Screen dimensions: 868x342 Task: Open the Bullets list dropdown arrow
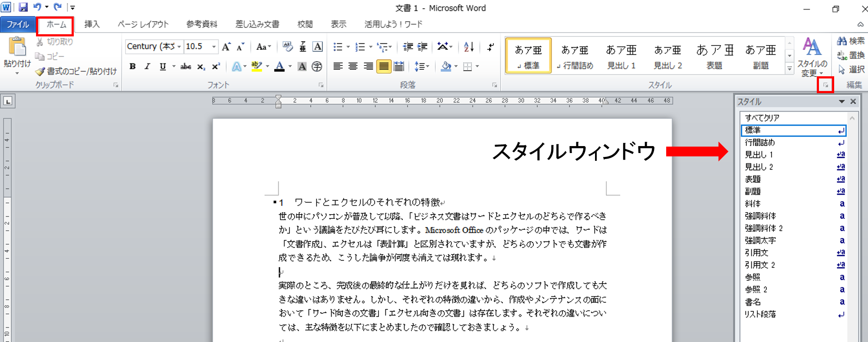[x=348, y=47]
